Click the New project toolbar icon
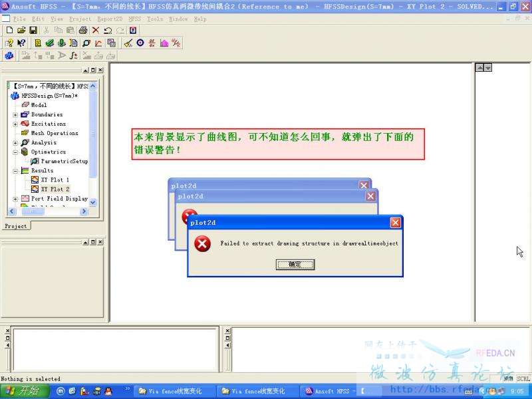532x399 pixels. pos(9,30)
